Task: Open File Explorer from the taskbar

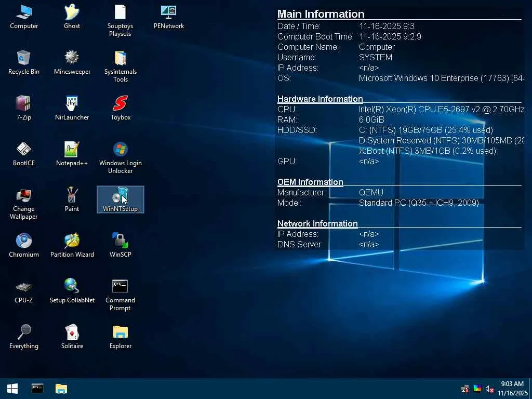Action: pos(61,389)
